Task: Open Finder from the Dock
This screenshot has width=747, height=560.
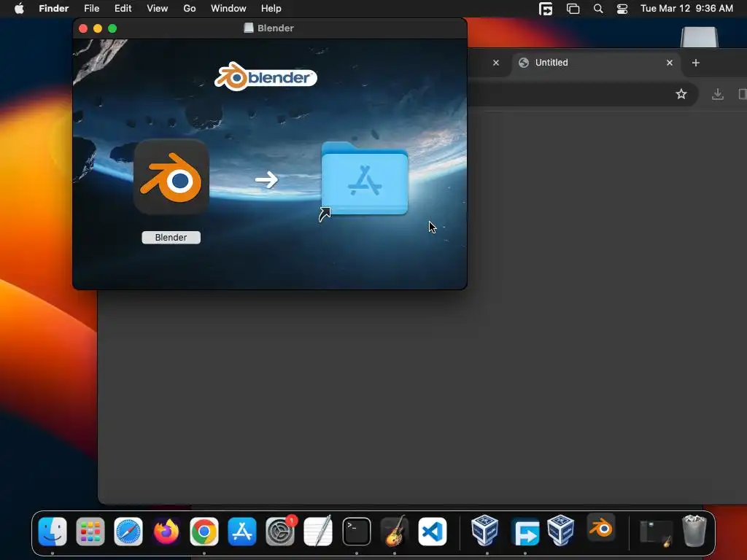Action: tap(53, 532)
